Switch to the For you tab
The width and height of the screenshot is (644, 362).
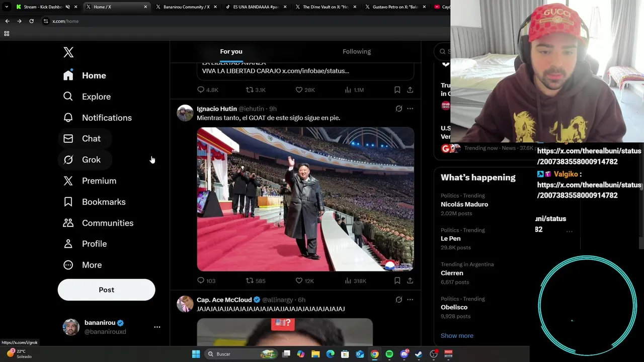pyautogui.click(x=231, y=51)
